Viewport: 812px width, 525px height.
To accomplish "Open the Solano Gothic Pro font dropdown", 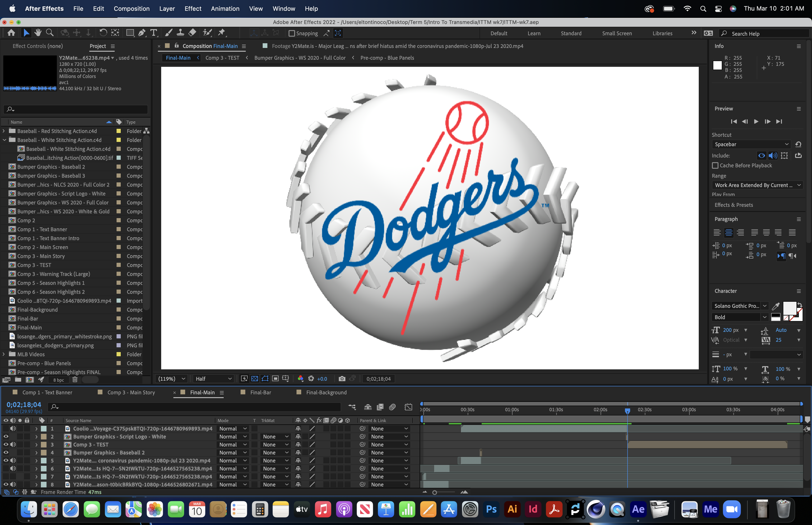I will click(765, 306).
